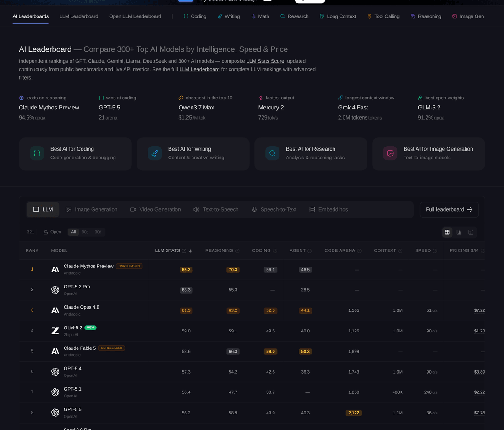Click the Anthropic logo for Claude Fable 5
The height and width of the screenshot is (430, 504).
55,351
